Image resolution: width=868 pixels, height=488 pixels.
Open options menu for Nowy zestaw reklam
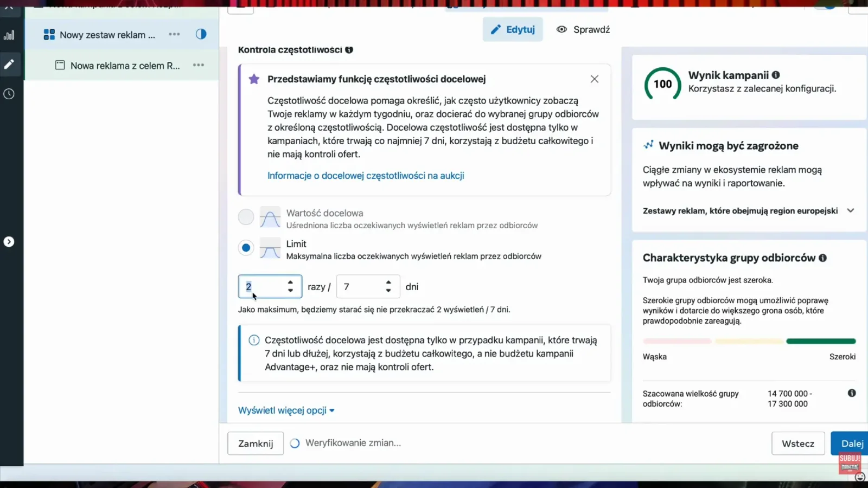pyautogui.click(x=174, y=34)
